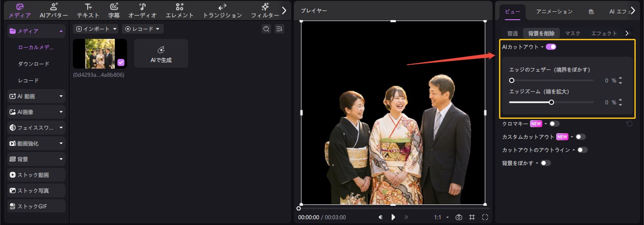Click the search icon in media panel
This screenshot has width=644, height=225.
pyautogui.click(x=266, y=29)
